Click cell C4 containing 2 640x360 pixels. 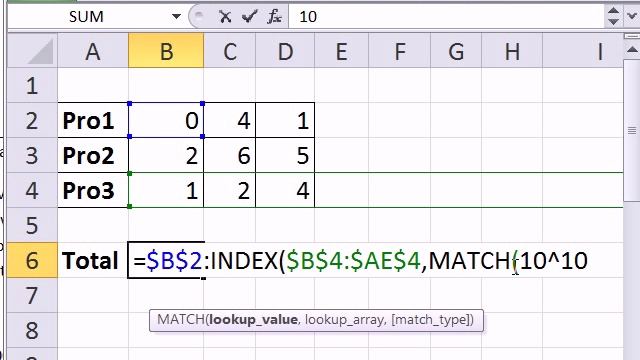tap(230, 191)
